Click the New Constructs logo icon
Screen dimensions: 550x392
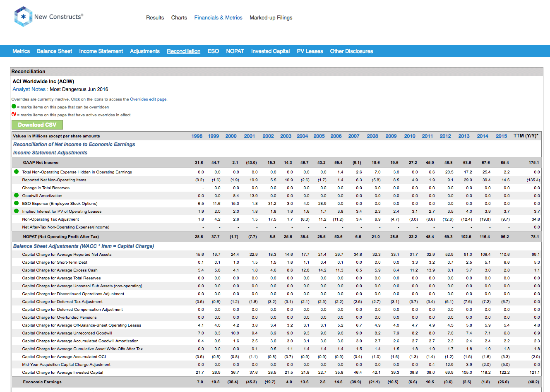click(23, 17)
